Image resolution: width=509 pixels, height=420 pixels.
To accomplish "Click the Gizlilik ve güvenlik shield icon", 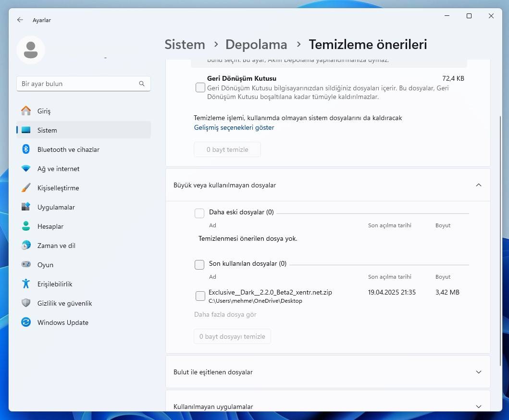I will tap(26, 303).
